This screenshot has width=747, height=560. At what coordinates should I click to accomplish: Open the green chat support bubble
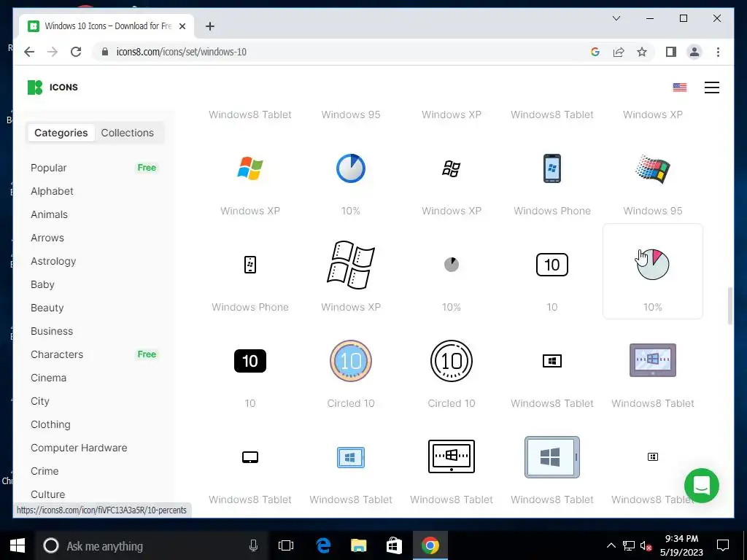point(701,486)
